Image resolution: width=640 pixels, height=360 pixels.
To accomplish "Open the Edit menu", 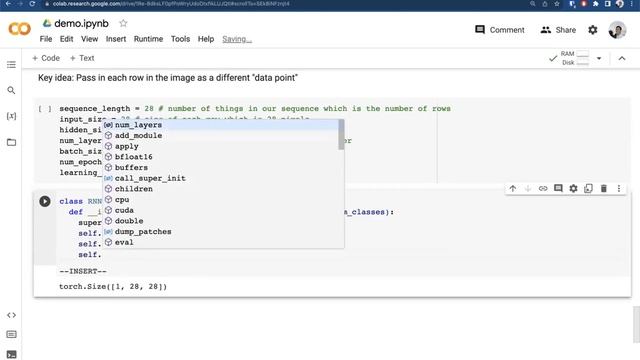I will (67, 39).
